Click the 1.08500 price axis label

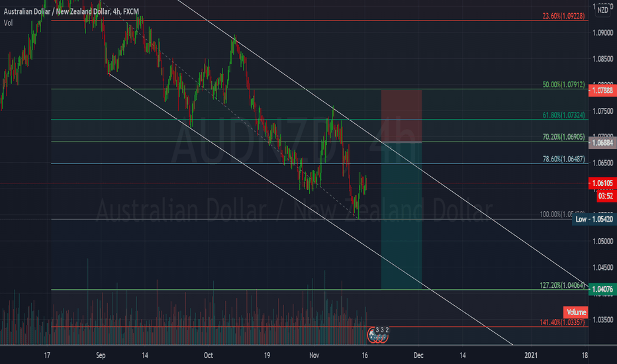602,59
